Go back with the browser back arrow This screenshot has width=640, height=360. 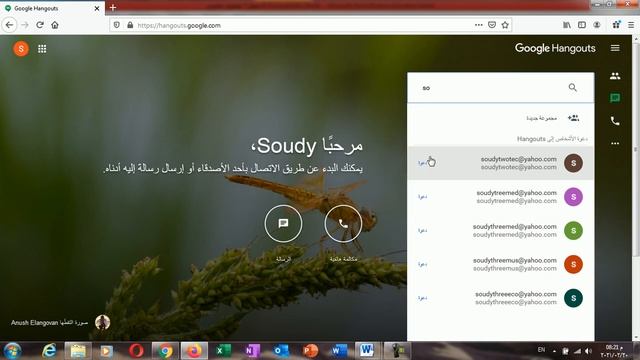(x=9, y=25)
